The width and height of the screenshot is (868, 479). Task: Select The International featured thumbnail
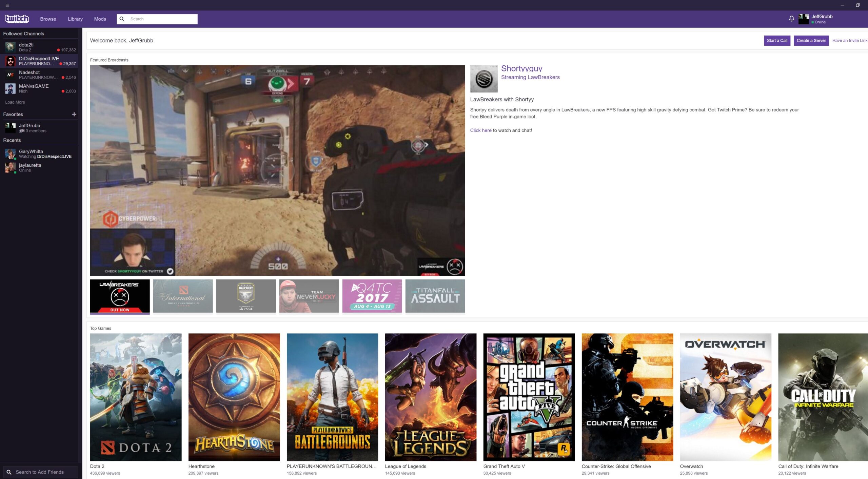(183, 296)
